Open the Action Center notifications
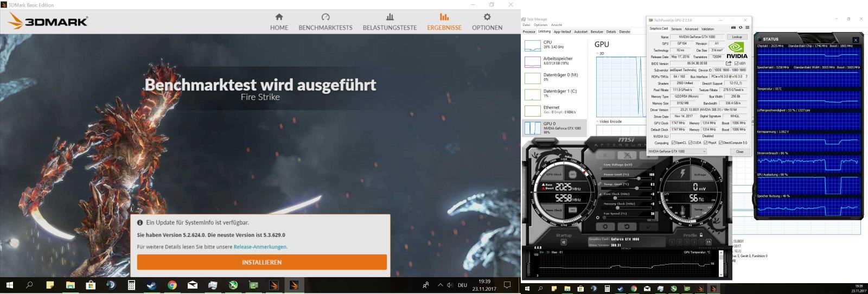The height and width of the screenshot is (294, 868). 507,285
